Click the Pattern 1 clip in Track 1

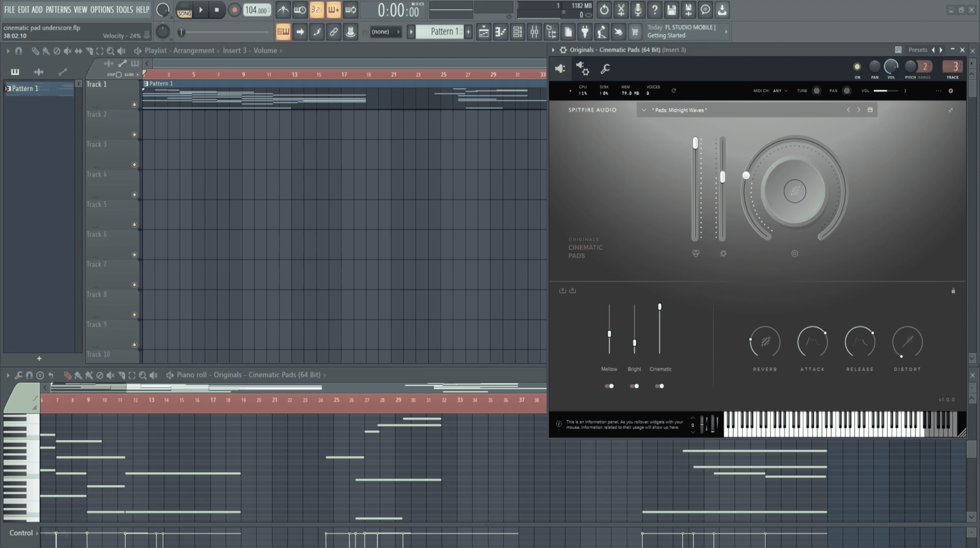(344, 95)
